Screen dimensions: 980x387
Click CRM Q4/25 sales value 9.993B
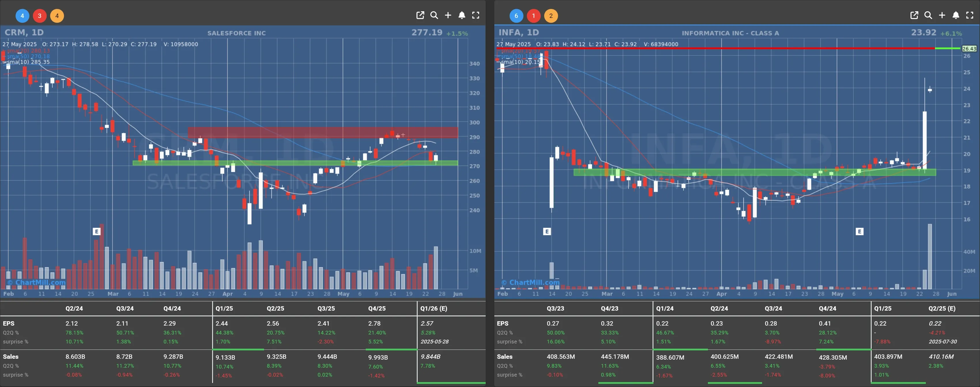point(378,358)
